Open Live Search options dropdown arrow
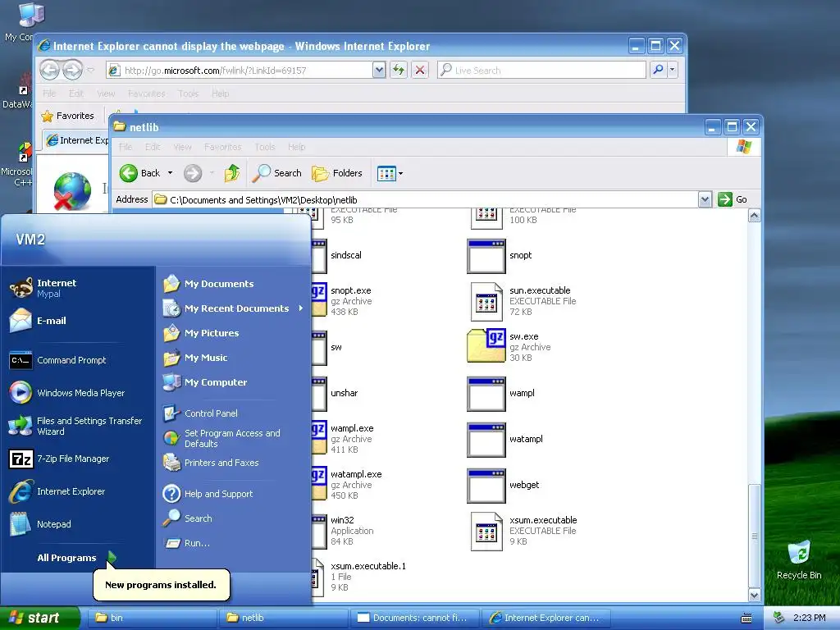 [673, 70]
